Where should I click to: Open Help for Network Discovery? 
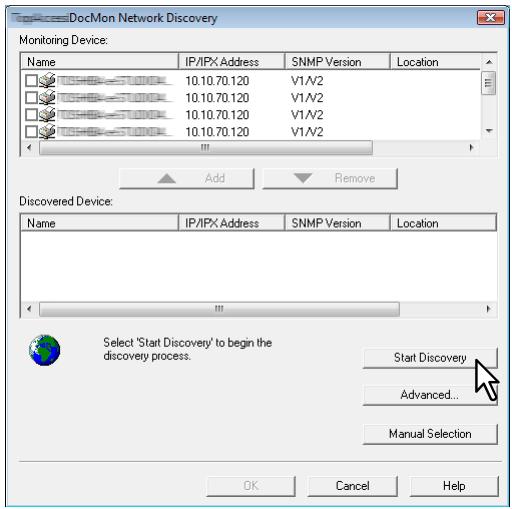[454, 486]
